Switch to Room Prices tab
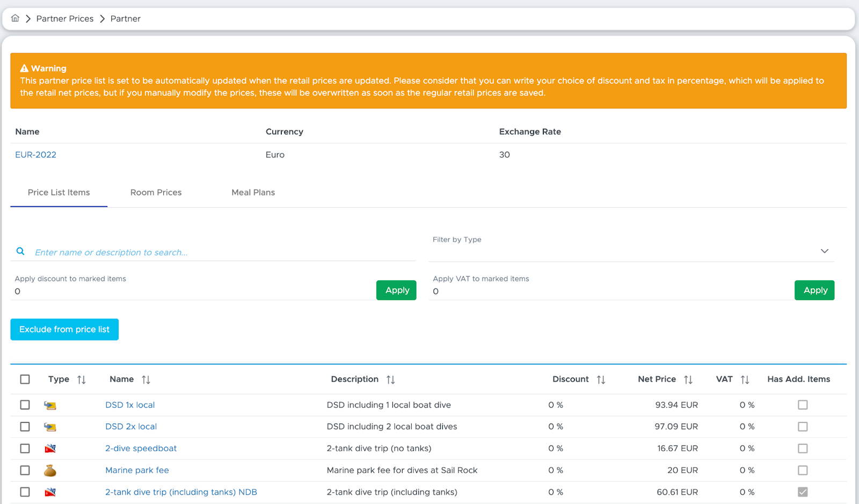This screenshot has height=504, width=859. click(156, 192)
